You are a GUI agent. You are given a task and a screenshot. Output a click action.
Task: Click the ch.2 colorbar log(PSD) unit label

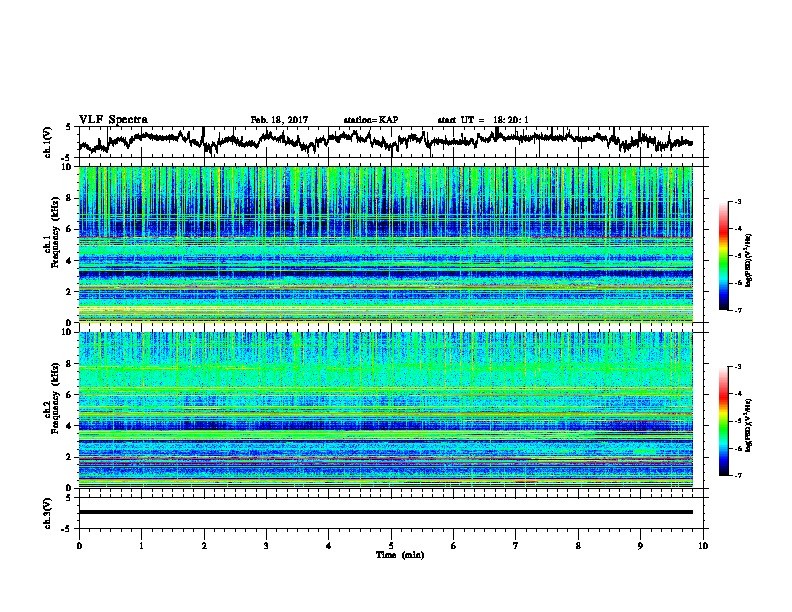[x=749, y=425]
